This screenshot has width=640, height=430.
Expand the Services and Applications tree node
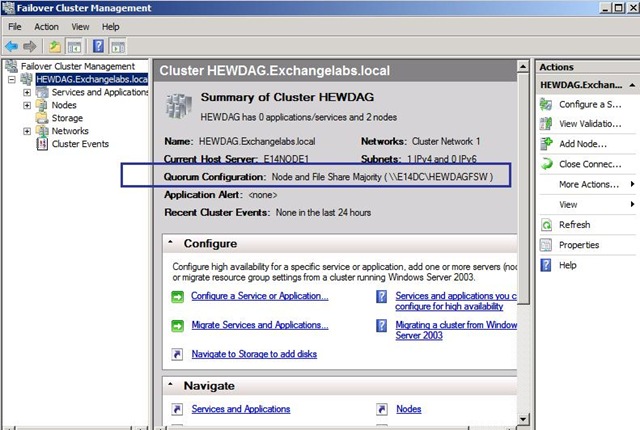27,92
